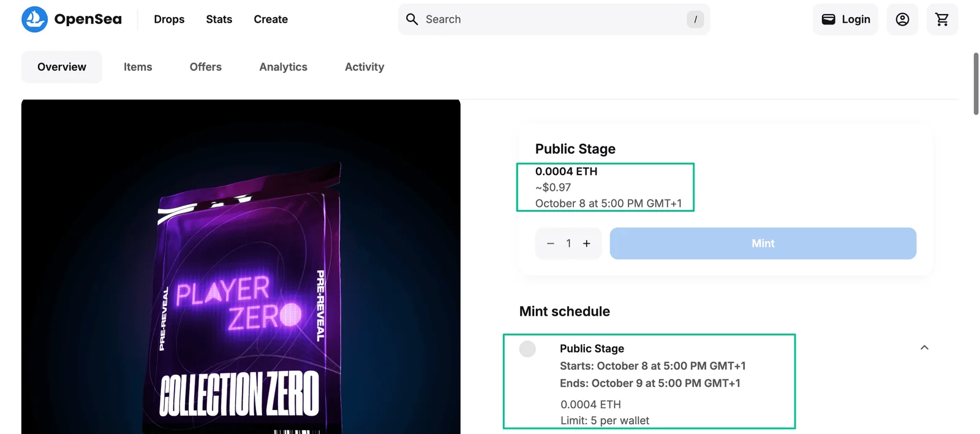The width and height of the screenshot is (980, 434).
Task: Click the 'Public Stage' card heading
Action: click(575, 149)
